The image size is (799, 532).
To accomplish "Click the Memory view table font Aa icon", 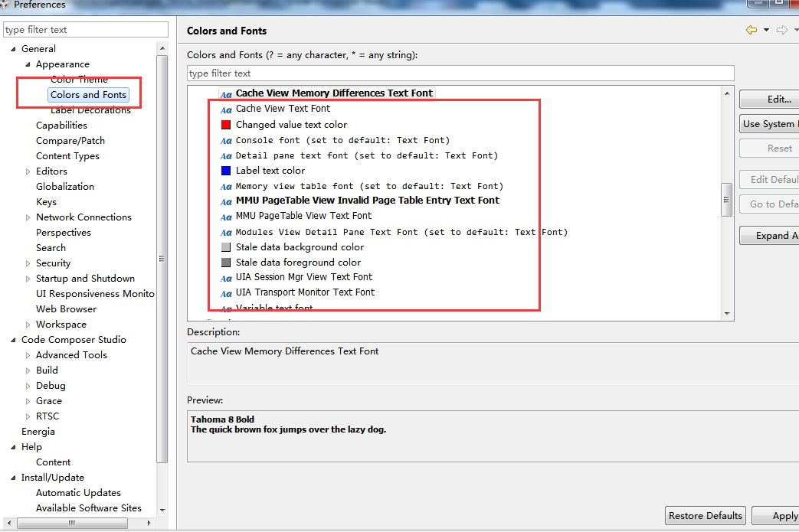I will point(226,187).
